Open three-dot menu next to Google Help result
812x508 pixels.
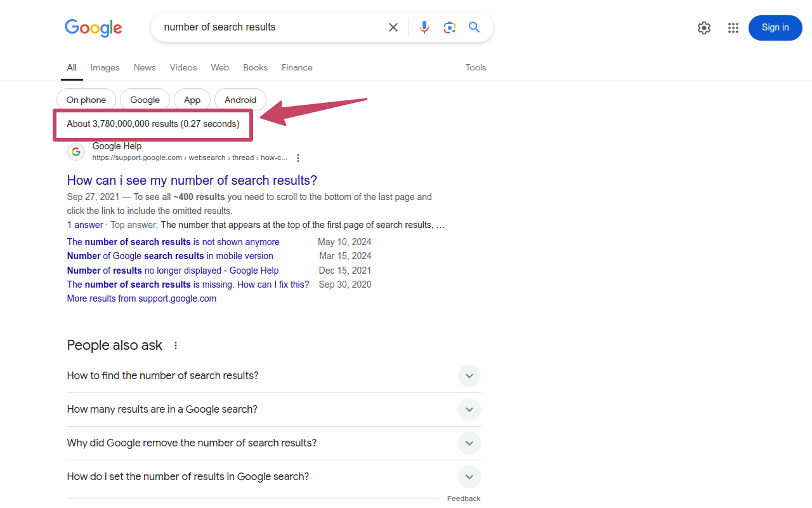[298, 158]
